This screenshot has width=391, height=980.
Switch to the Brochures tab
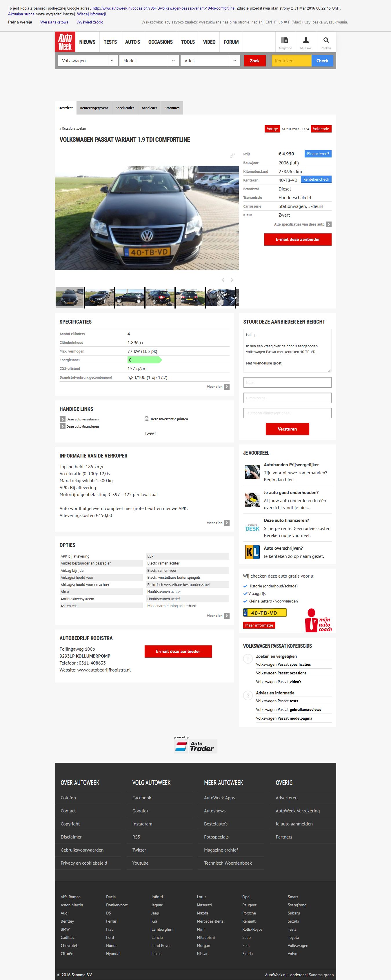pyautogui.click(x=172, y=108)
